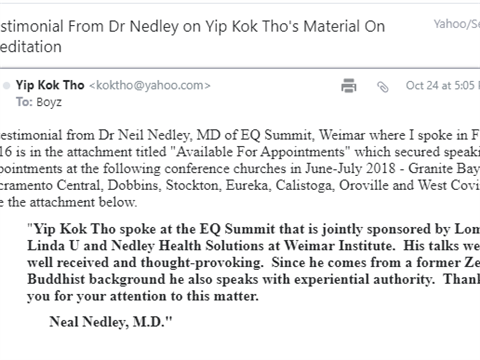The image size is (480, 360).
Task: Click "thought-provoking" in the testimonial
Action: point(202,262)
